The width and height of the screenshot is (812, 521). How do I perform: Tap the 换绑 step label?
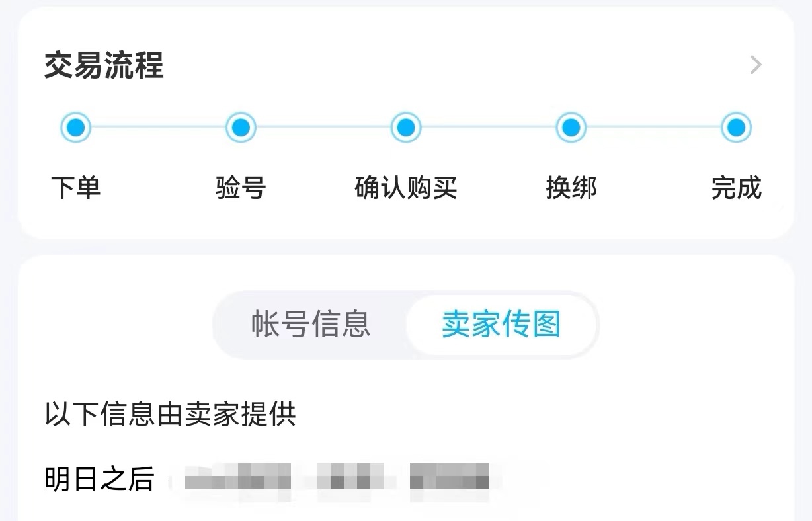click(571, 188)
